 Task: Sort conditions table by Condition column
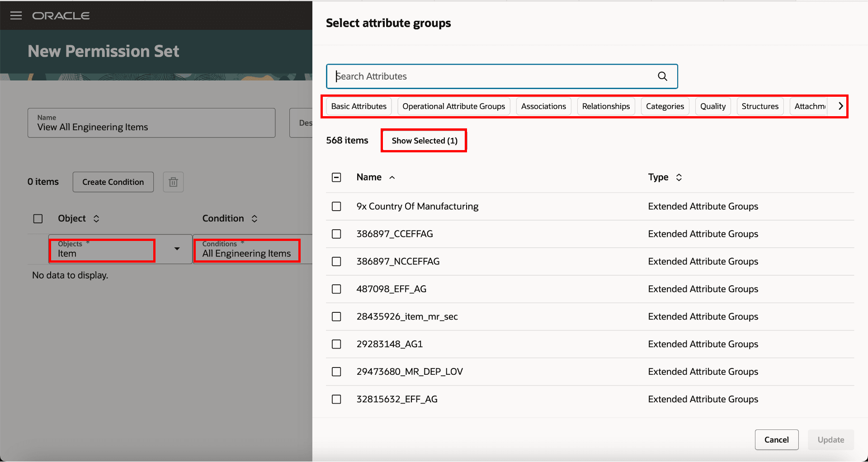click(x=255, y=219)
